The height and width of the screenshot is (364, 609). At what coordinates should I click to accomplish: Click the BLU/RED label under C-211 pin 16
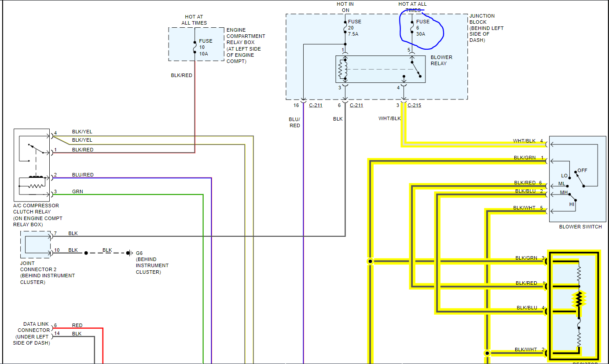295,122
